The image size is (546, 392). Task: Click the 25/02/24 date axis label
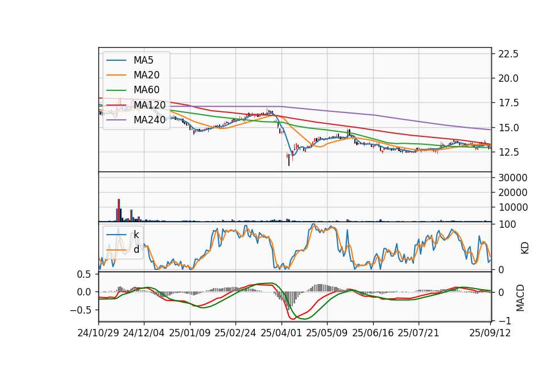(x=235, y=333)
